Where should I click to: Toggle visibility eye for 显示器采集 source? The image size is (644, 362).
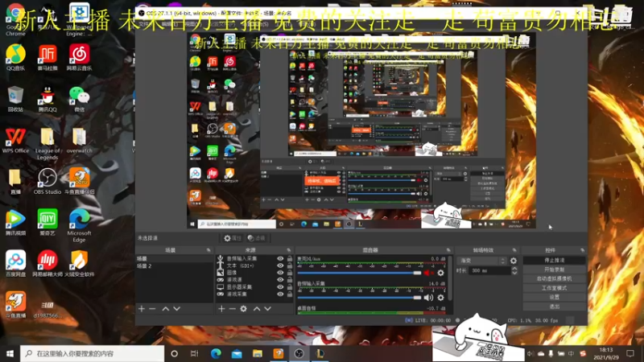pyautogui.click(x=280, y=287)
